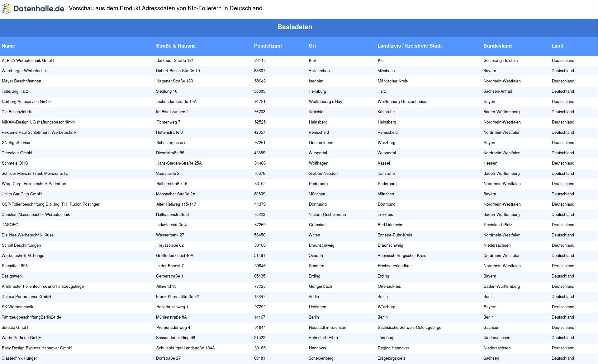Select the Bundesland column header
The height and width of the screenshot is (364, 598).
pos(497,46)
